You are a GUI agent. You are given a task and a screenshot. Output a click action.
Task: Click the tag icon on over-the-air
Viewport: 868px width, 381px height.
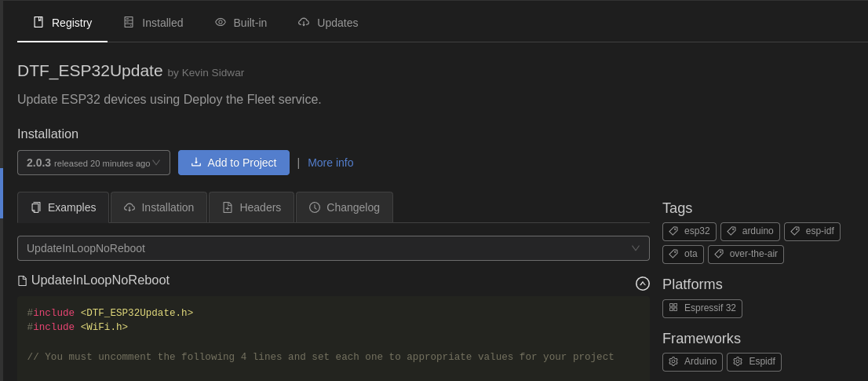[719, 254]
